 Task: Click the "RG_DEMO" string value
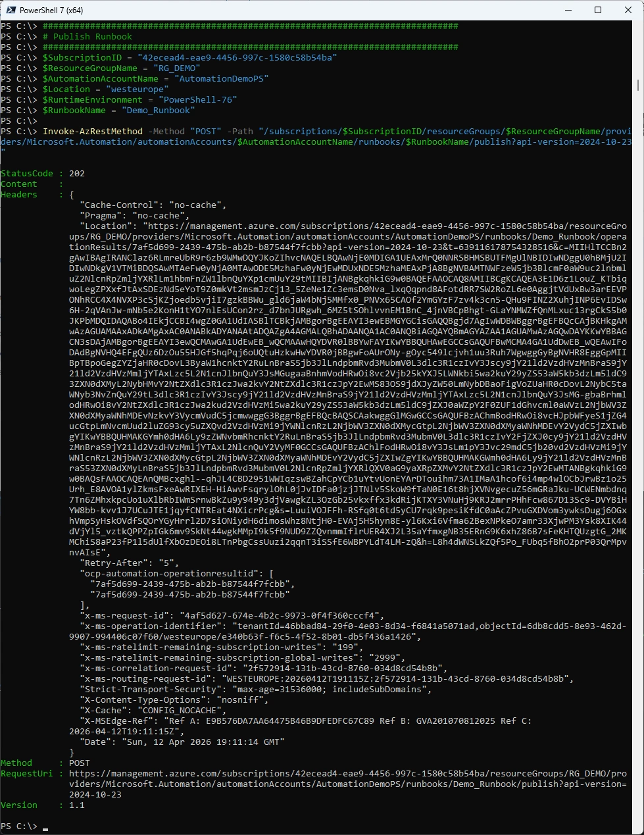[176, 68]
